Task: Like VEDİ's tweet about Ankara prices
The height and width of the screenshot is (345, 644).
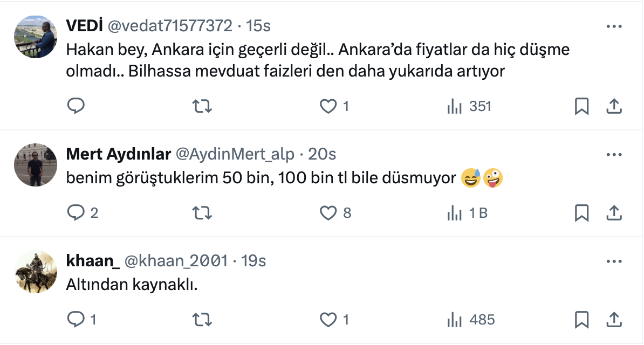Action: click(x=328, y=106)
